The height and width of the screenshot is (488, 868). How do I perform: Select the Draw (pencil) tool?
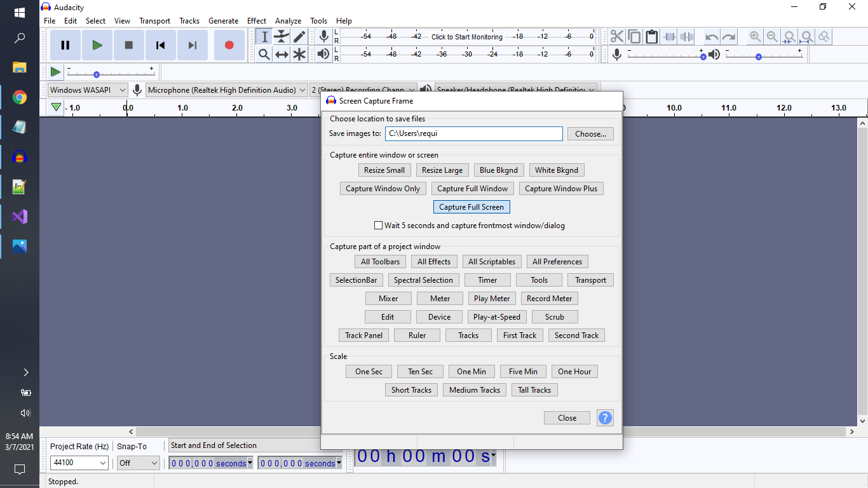click(299, 37)
